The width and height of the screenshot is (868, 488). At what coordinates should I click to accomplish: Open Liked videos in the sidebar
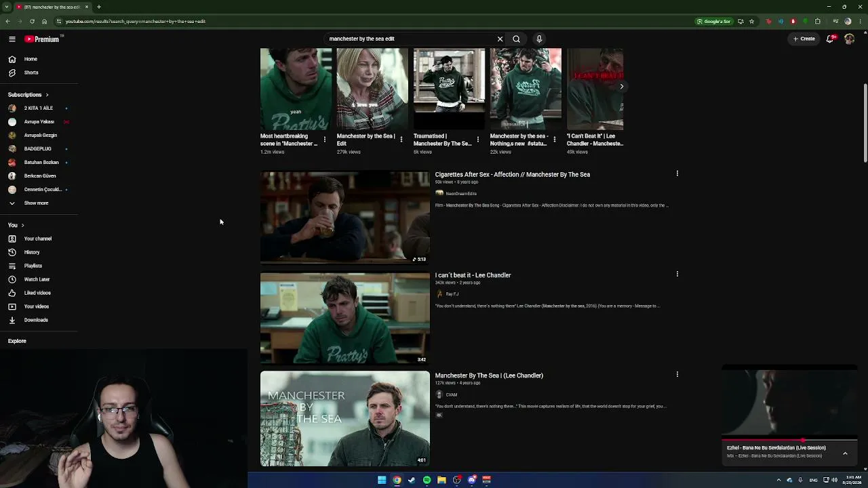(x=38, y=293)
